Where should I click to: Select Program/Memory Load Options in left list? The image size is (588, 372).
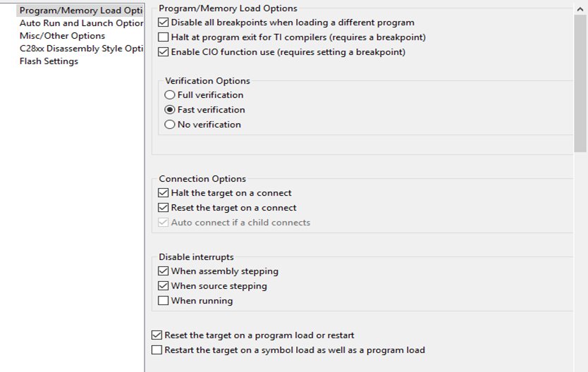pyautogui.click(x=80, y=11)
